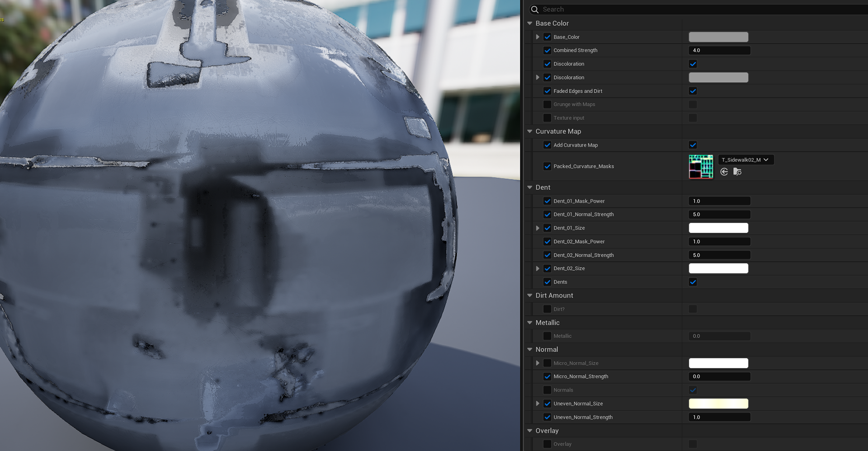Click the Dent_02_Normal_Strength label
868x451 pixels.
pos(584,255)
